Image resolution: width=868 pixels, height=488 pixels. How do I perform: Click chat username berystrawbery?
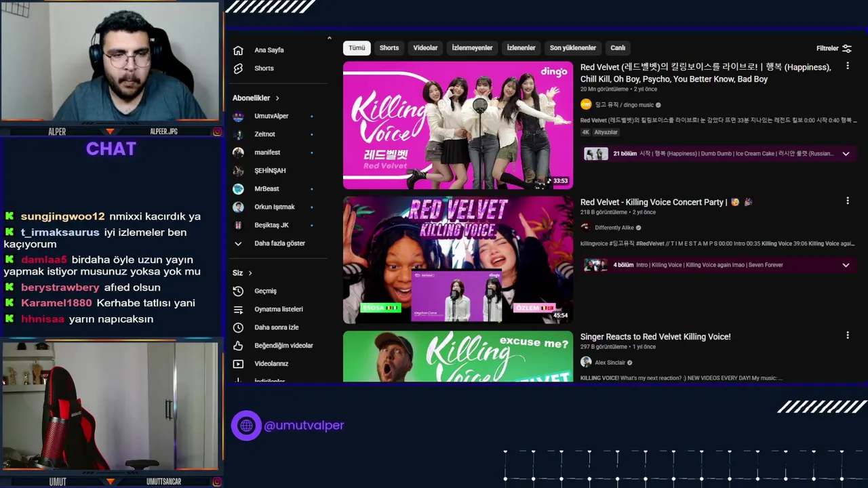(60, 287)
